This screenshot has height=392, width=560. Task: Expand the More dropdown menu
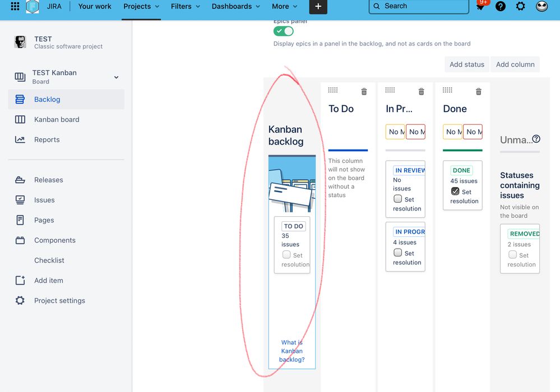pos(284,6)
